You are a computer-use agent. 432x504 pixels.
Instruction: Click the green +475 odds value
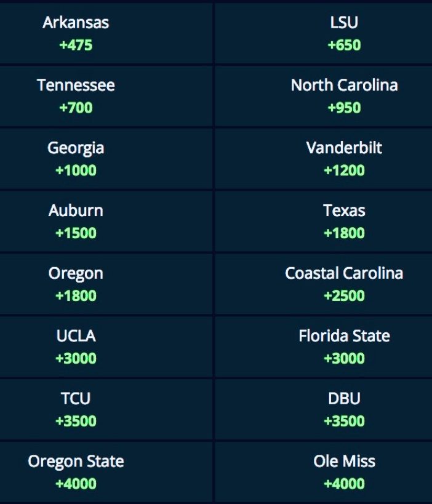[76, 45]
